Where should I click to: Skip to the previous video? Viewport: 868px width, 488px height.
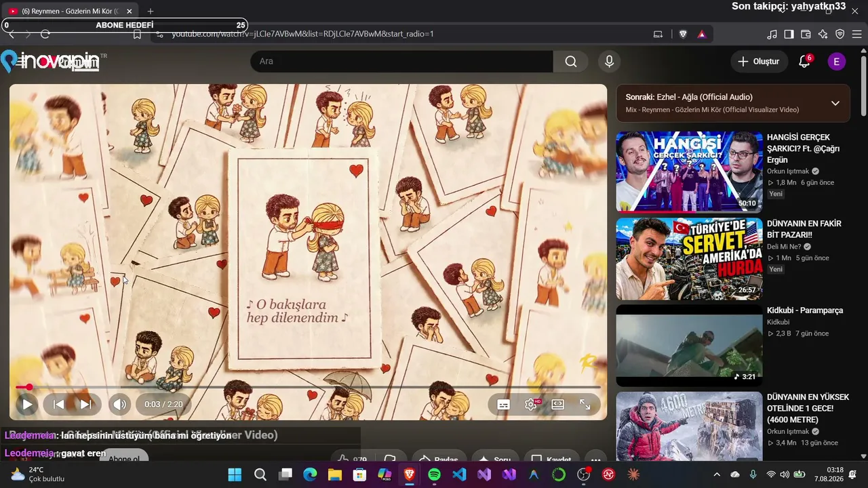click(x=59, y=405)
